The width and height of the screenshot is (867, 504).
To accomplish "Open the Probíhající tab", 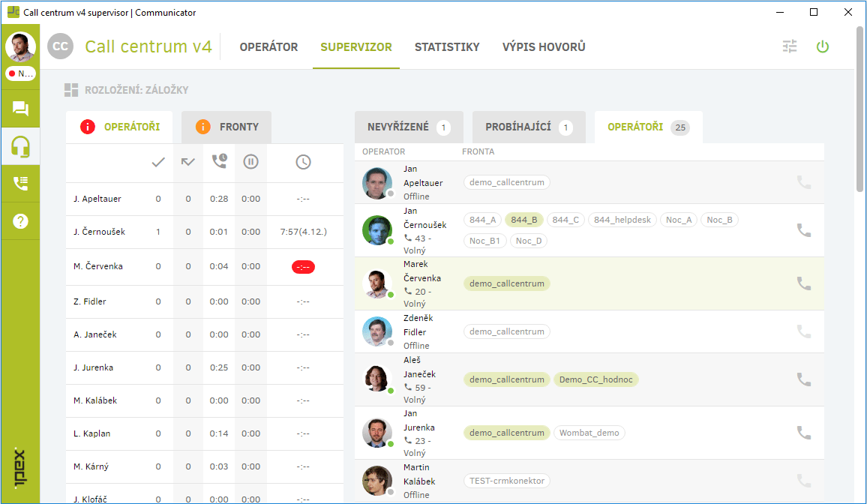I will click(x=529, y=127).
